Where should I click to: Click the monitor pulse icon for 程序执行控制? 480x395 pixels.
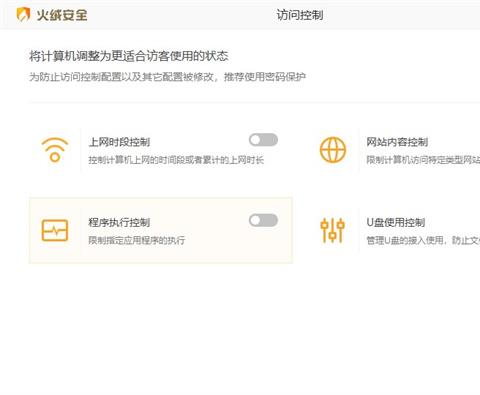pos(55,230)
